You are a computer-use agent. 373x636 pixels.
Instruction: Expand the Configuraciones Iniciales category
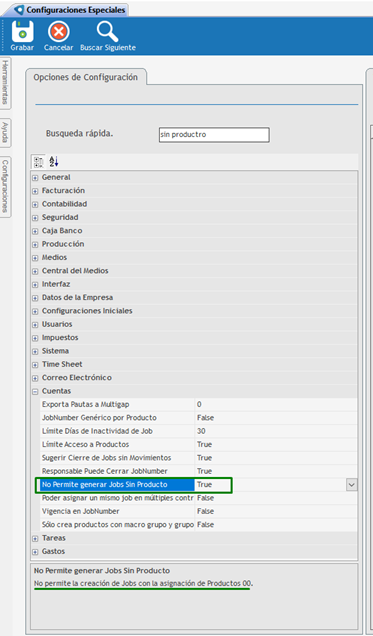pos(35,312)
